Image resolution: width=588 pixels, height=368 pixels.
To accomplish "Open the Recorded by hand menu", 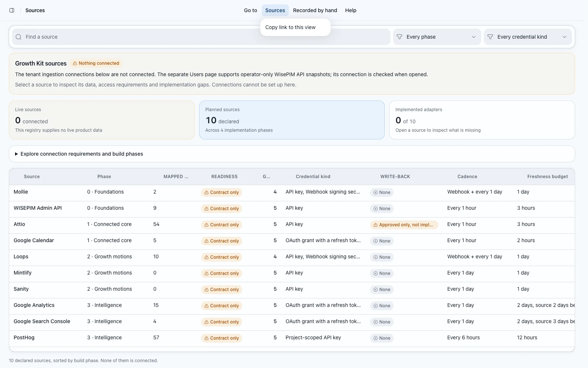I will point(315,10).
